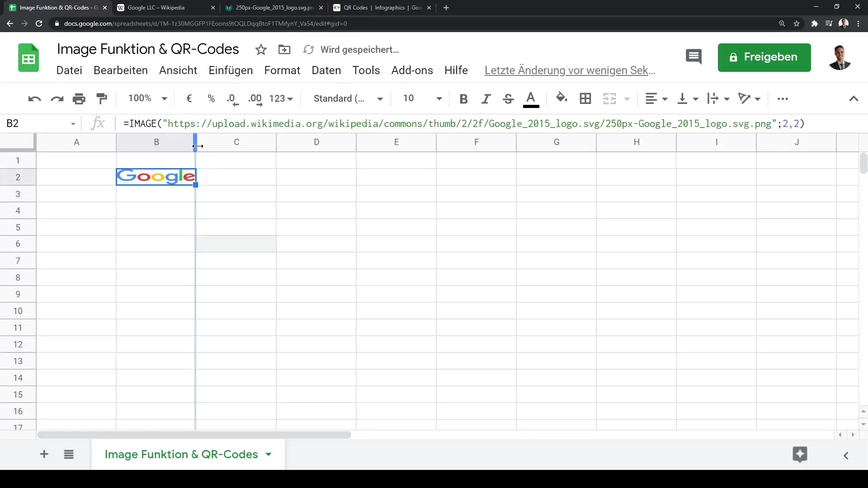
Task: Click the Merge cells icon
Action: click(609, 99)
